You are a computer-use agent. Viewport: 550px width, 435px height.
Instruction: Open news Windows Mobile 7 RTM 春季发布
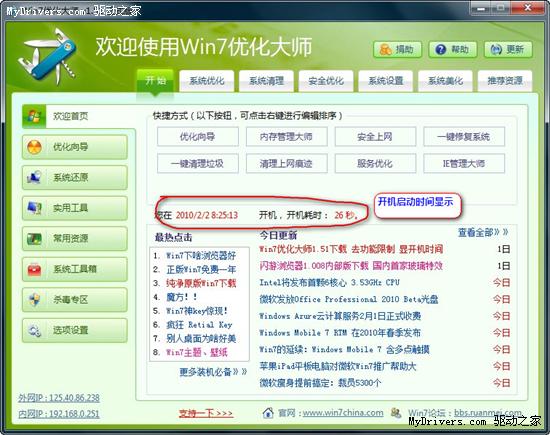[340, 333]
